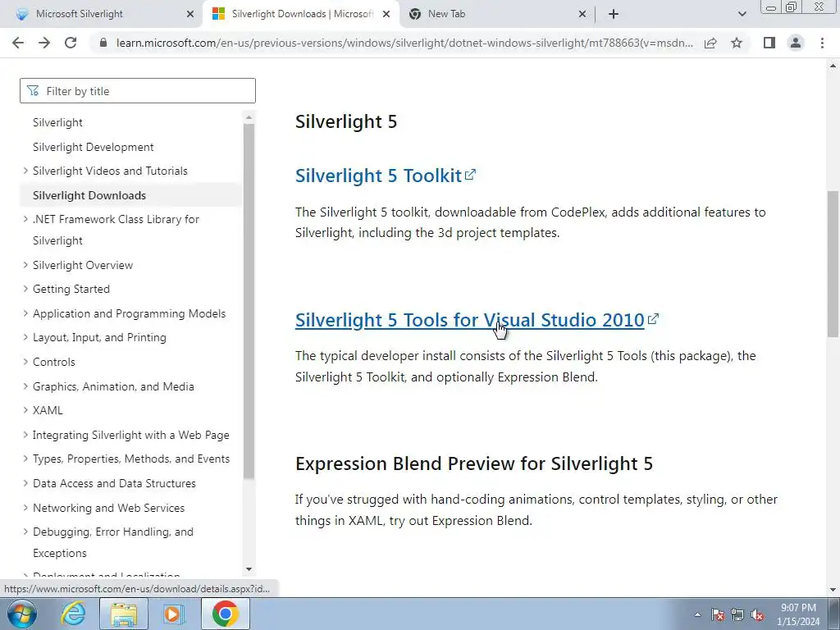Expand .NET Framework Class Library for Silverlight
Screen dimensions: 840x630
point(25,219)
